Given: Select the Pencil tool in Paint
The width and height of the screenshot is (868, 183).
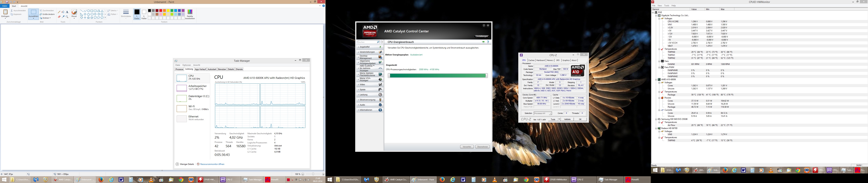Looking at the screenshot, I should pyautogui.click(x=59, y=12).
